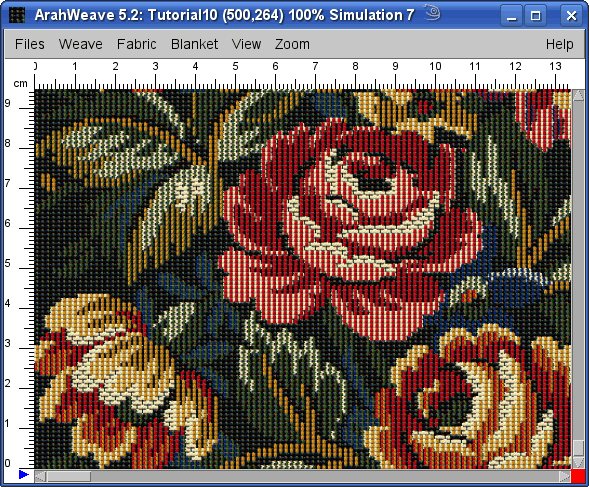This screenshot has height=487, width=589.
Task: Click the 4 mark on vertical ruler
Action: pyautogui.click(x=8, y=304)
